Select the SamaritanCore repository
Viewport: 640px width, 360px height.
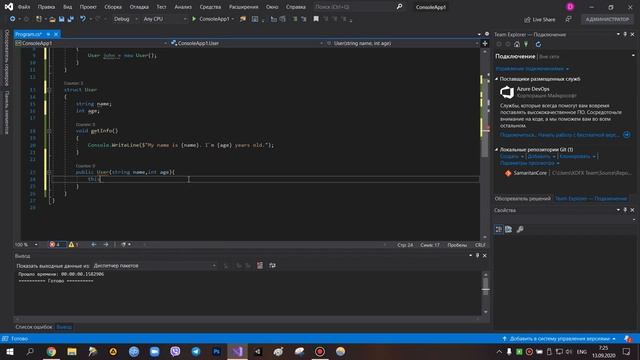coord(530,173)
